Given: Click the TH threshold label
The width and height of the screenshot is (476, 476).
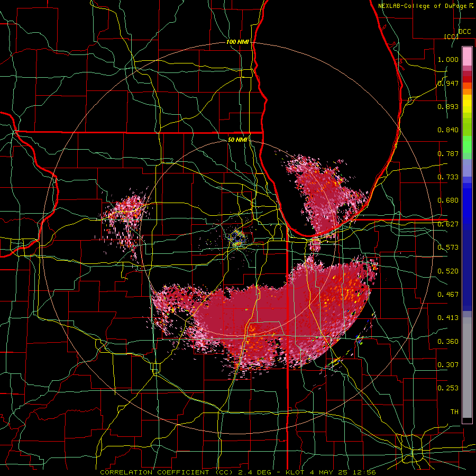Looking at the screenshot, I should coord(454,412).
